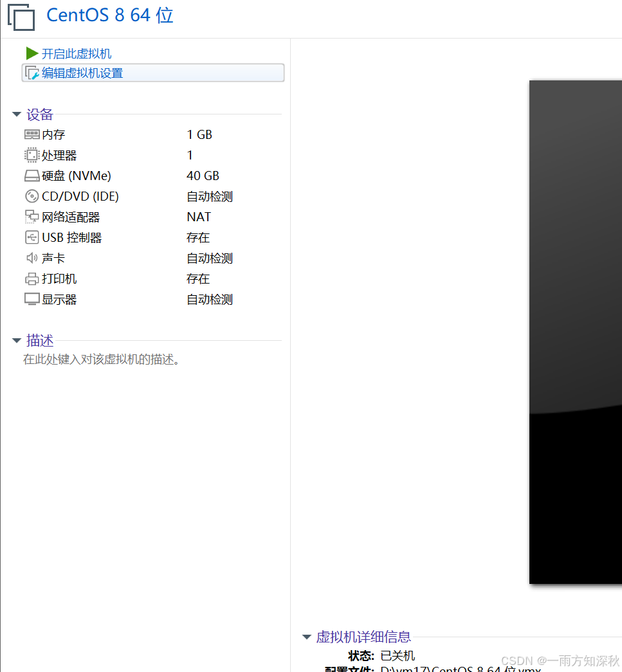Screen dimensions: 622x672
Task: Click the 描述 section heading
Action: 39,340
